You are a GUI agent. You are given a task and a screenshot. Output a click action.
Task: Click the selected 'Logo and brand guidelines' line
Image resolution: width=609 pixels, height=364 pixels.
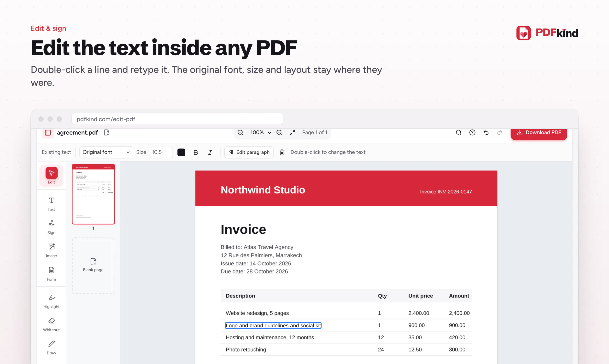pos(273,325)
